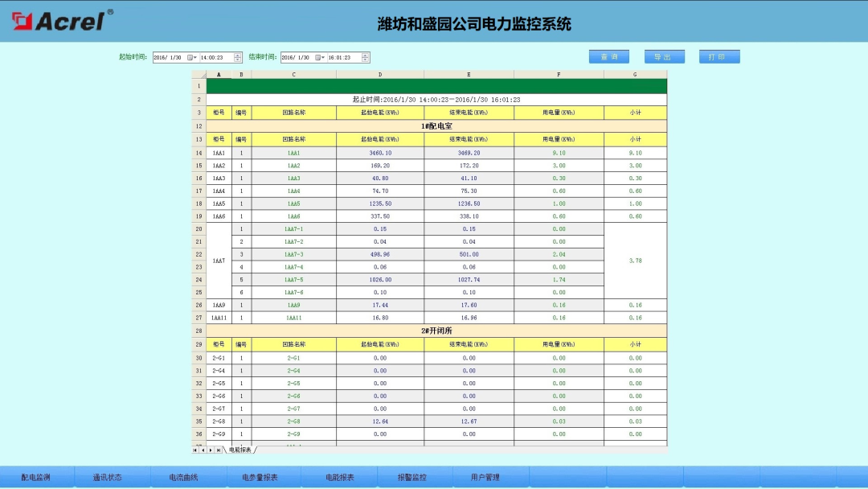Select column A header
The width and height of the screenshot is (868, 489).
coord(219,75)
